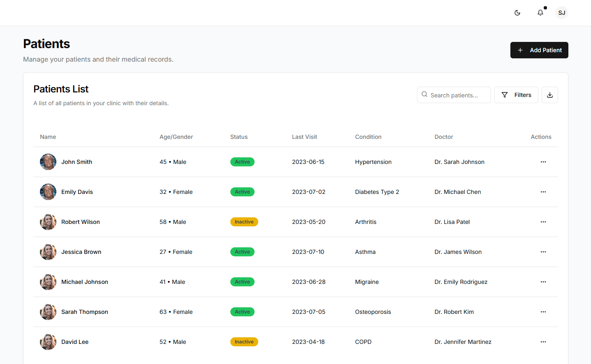Open actions menu for Jessica Brown
Screen dimensions: 591x364
click(x=543, y=252)
